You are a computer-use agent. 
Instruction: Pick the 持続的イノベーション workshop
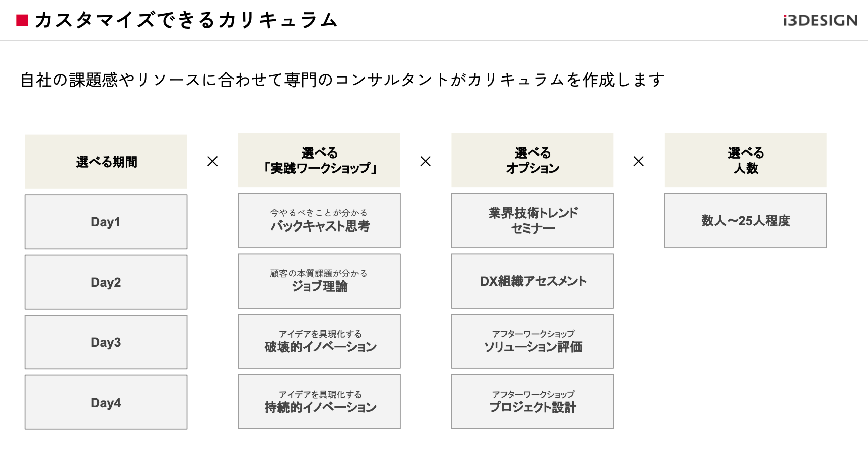pyautogui.click(x=319, y=402)
